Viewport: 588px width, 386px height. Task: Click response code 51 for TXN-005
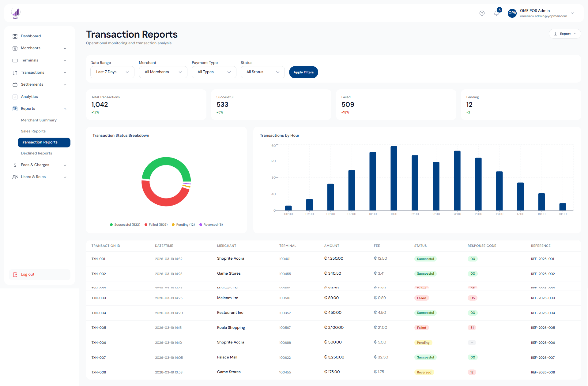472,328
